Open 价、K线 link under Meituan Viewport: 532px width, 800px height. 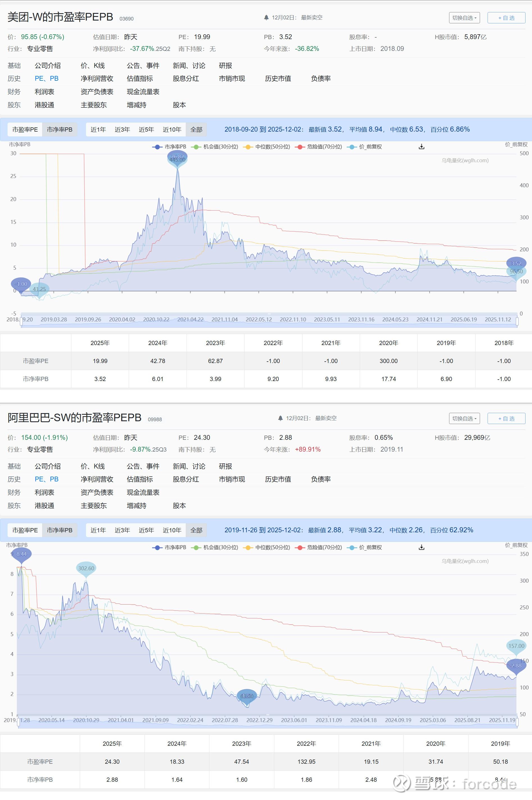[x=93, y=66]
